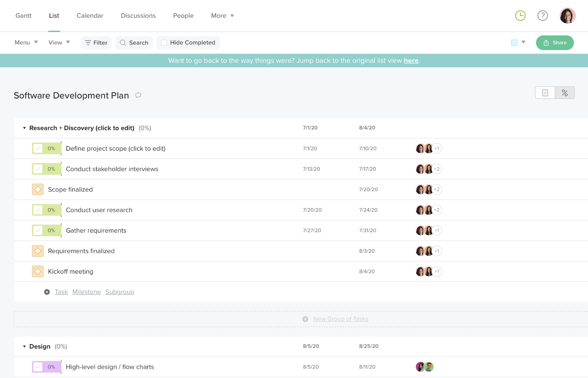Open the comment bubble next to Software Development Plan
588x378 pixels.
(138, 95)
